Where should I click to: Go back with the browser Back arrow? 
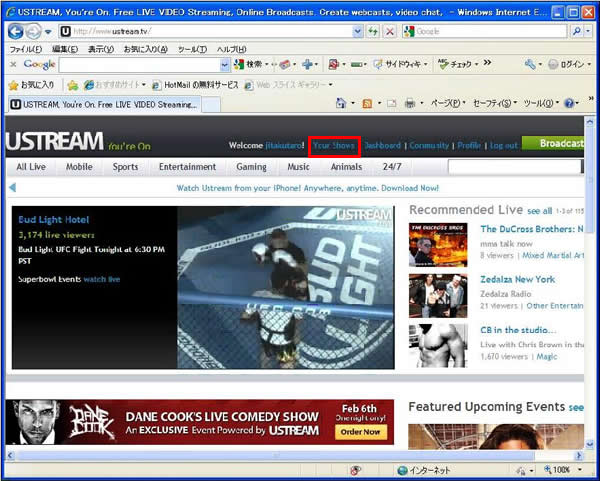pyautogui.click(x=15, y=31)
